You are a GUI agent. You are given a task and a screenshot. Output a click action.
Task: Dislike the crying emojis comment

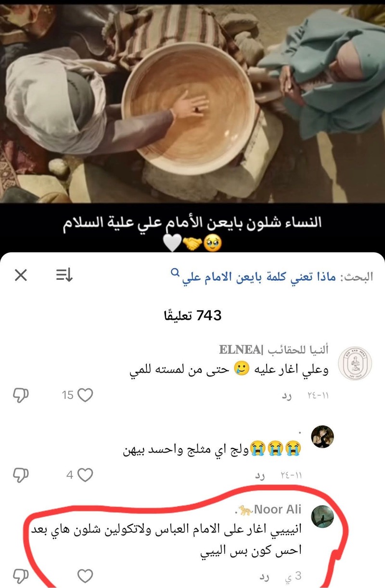21,476
